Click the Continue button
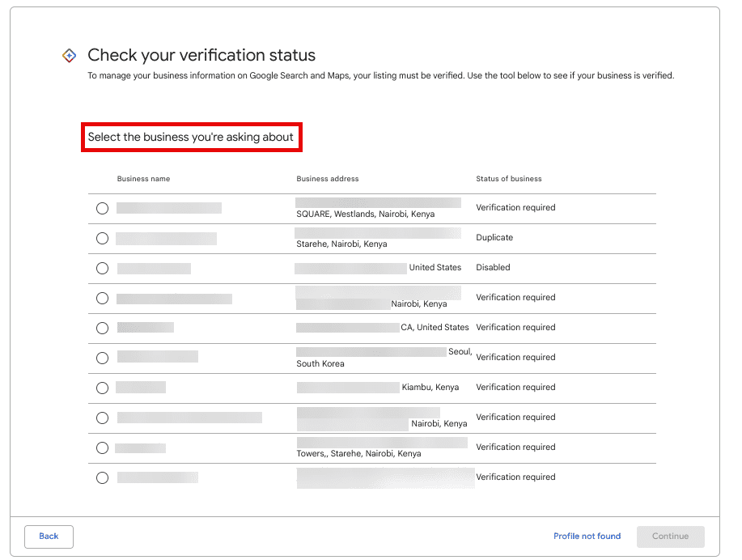Screen dimensions: 742x560 click(670, 537)
